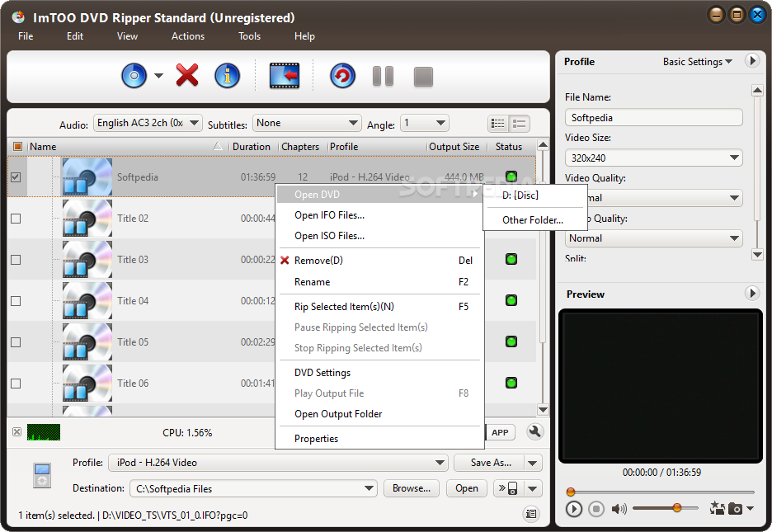
Task: Open the Destination path dropdown
Action: [253, 488]
